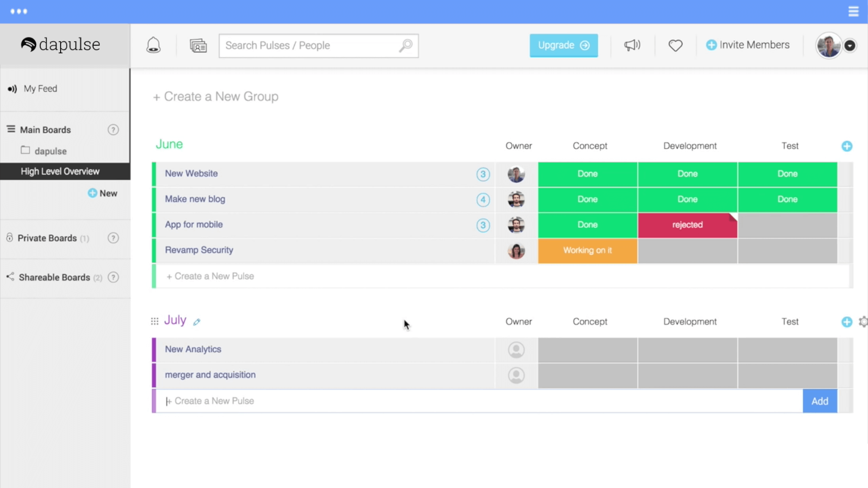This screenshot has width=868, height=488.
Task: Open the heart favorites icon
Action: (x=675, y=46)
